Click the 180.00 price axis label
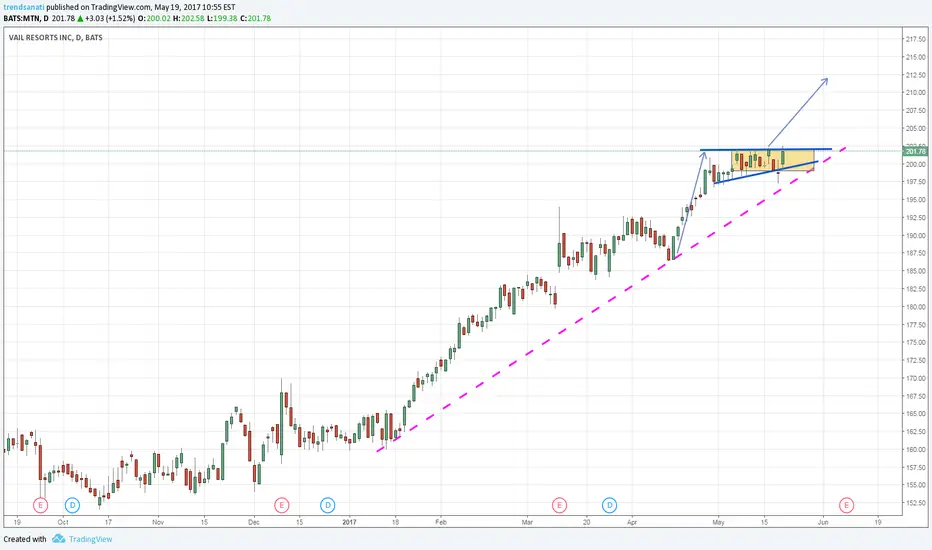The width and height of the screenshot is (932, 550). [x=915, y=307]
